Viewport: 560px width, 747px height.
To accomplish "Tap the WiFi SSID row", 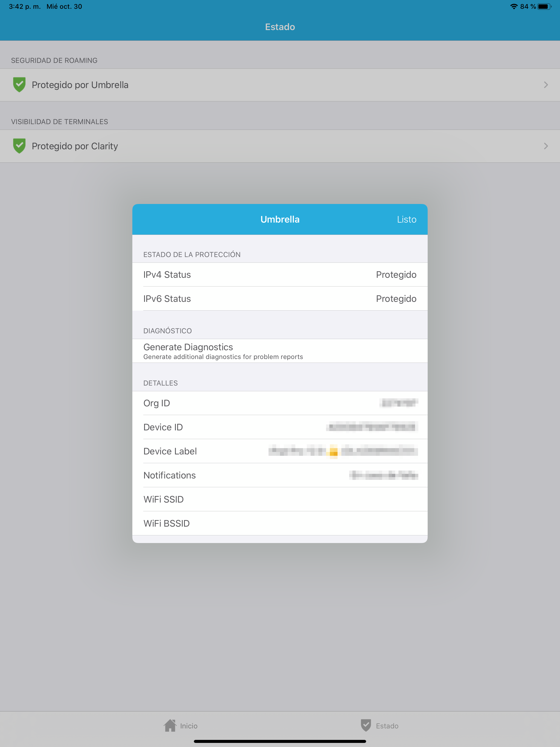I will tap(280, 499).
